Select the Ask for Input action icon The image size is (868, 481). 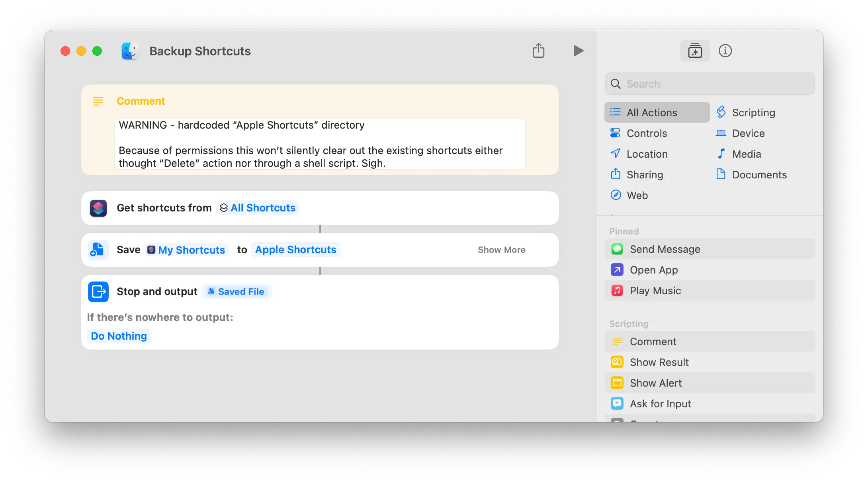point(617,403)
